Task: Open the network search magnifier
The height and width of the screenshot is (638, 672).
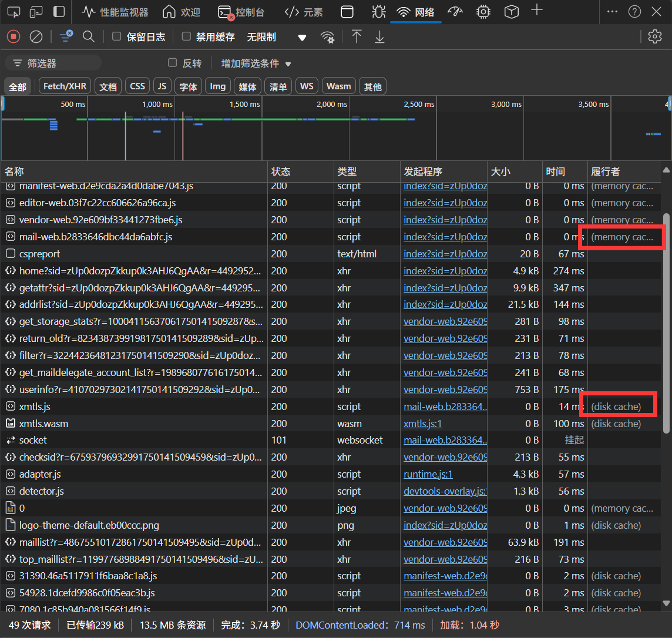Action: click(89, 37)
